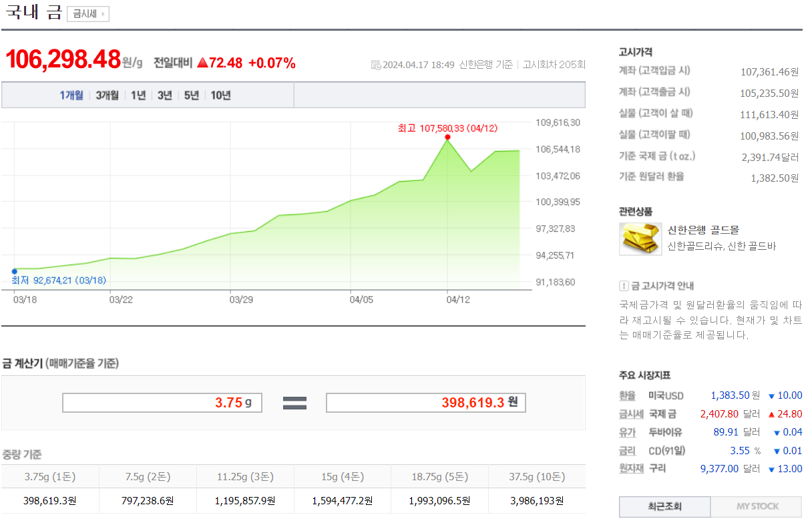Open the 원자재 market index link
812x529 pixels.
click(x=632, y=468)
